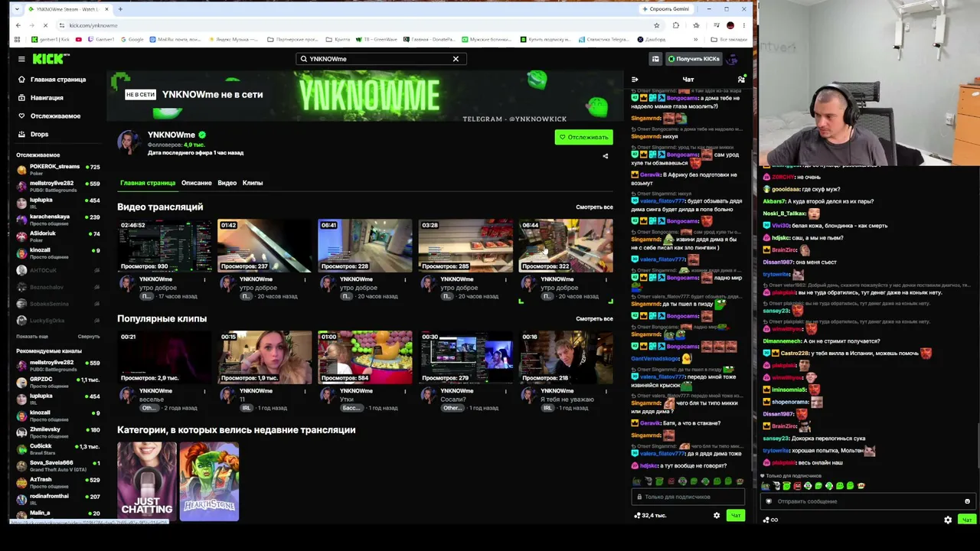980x551 pixels.
Task: Open options menu for the 2:46:52 video
Action: coord(204,280)
